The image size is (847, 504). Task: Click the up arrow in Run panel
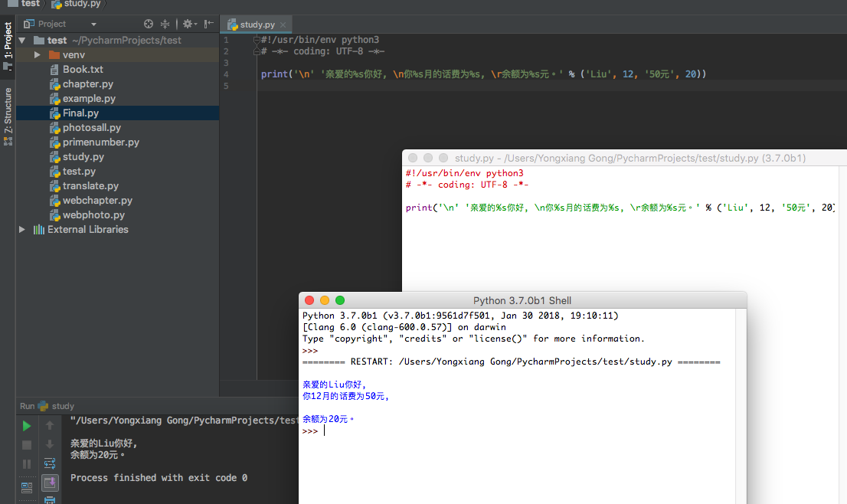50,426
